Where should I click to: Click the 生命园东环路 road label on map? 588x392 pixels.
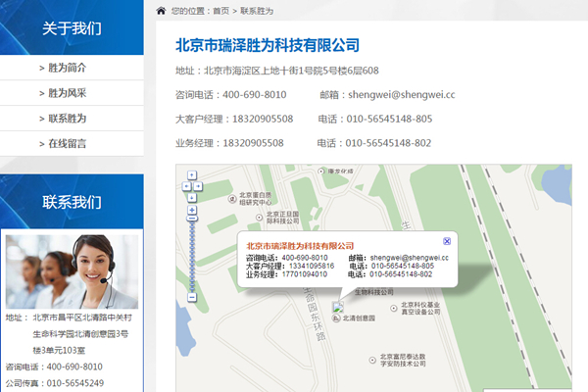point(315,315)
